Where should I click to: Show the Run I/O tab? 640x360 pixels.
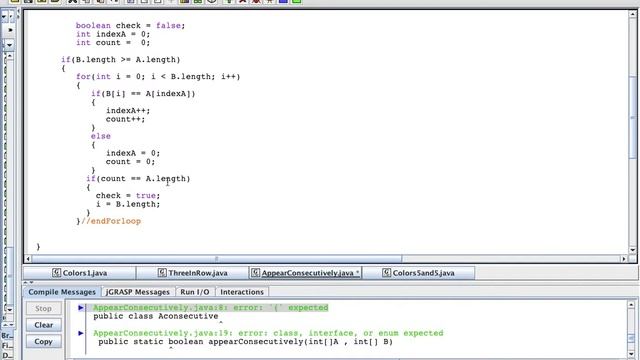tap(195, 292)
